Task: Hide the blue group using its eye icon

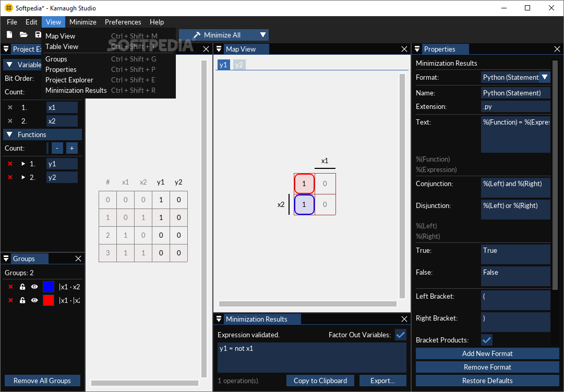Action: [34, 287]
